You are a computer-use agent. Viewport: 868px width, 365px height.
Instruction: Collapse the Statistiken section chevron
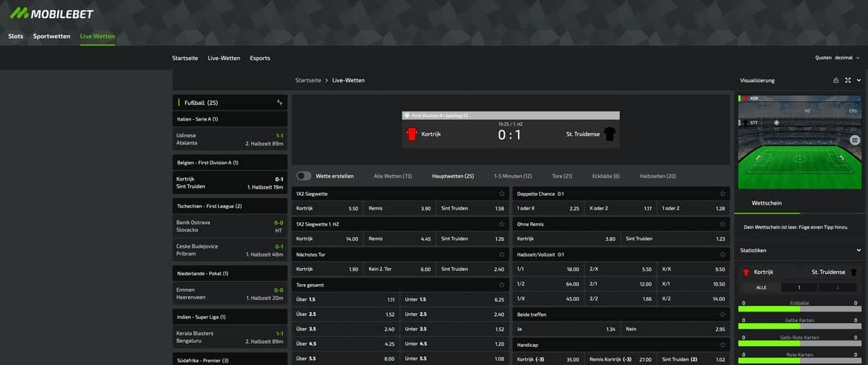pos(859,250)
